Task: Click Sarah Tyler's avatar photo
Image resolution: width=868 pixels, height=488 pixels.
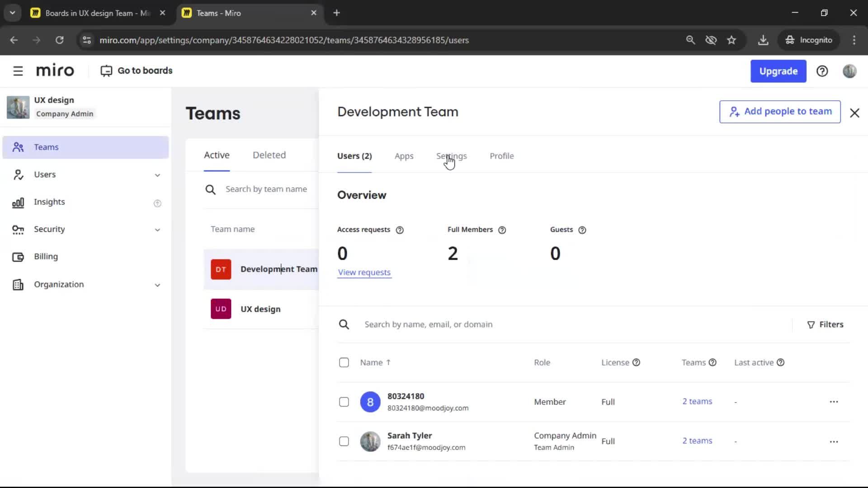Action: pyautogui.click(x=370, y=441)
